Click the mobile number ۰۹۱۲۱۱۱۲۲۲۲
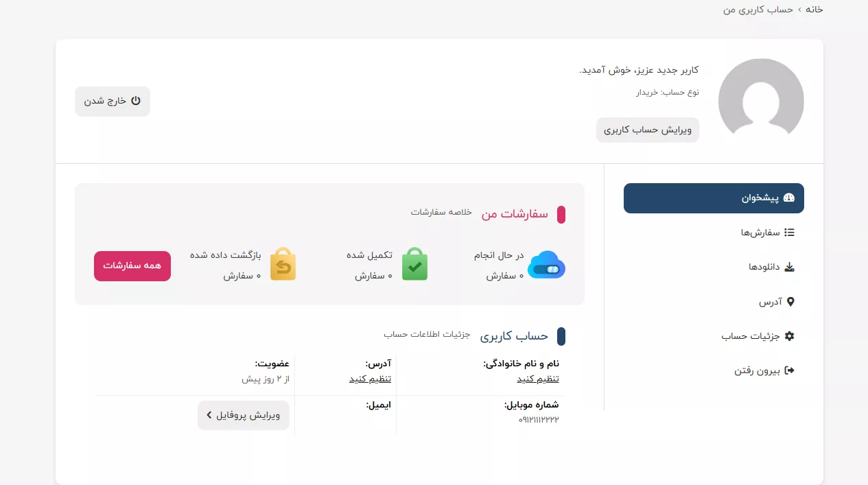The height and width of the screenshot is (485, 868). pyautogui.click(x=539, y=419)
